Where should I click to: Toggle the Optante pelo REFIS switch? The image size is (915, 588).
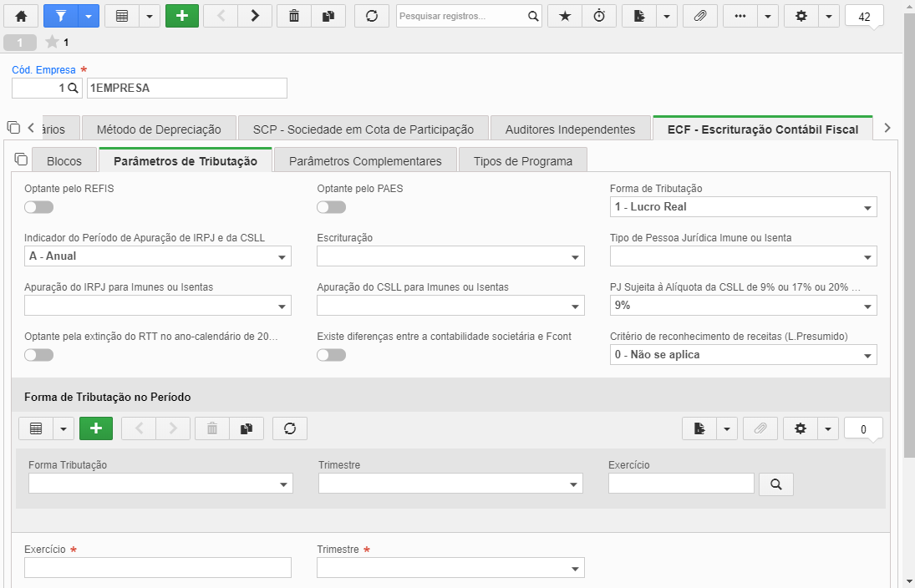(x=38, y=207)
